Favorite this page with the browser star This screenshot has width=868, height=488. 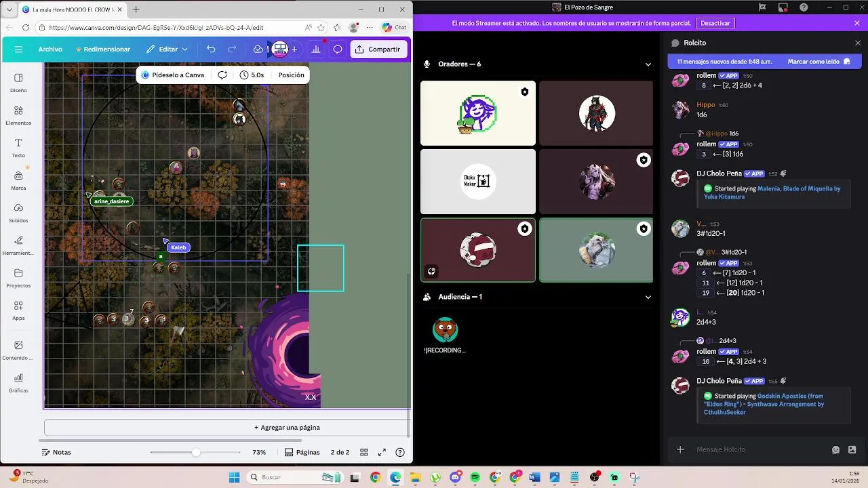321,28
